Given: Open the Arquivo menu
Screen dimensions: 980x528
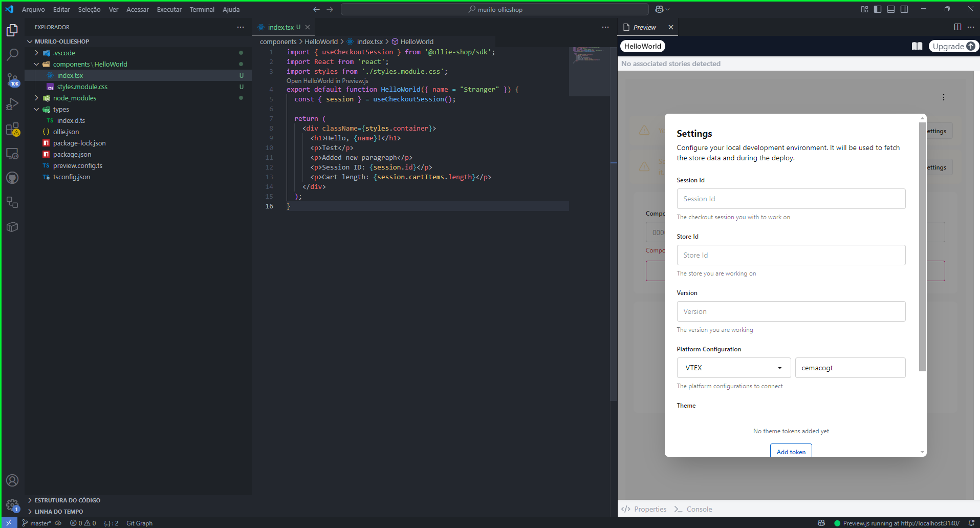Looking at the screenshot, I should coord(33,9).
